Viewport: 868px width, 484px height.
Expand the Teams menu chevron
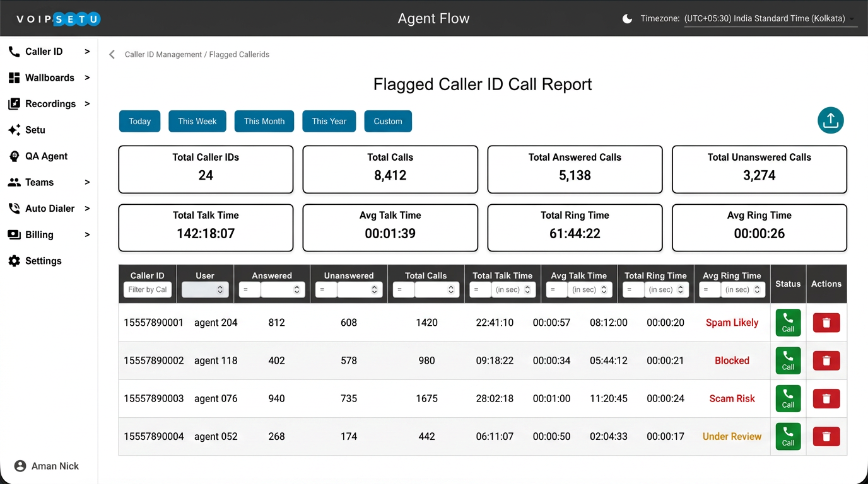87,182
